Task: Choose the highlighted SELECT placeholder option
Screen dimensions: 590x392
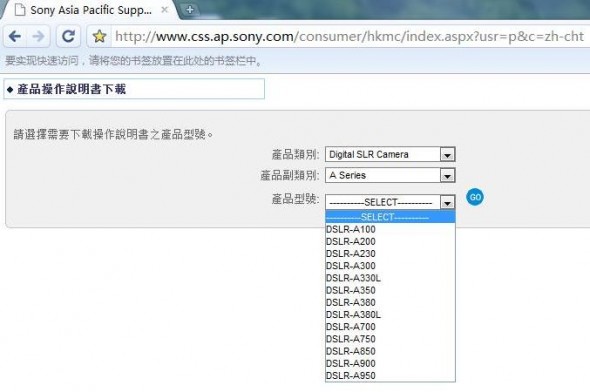Action: 390,217
